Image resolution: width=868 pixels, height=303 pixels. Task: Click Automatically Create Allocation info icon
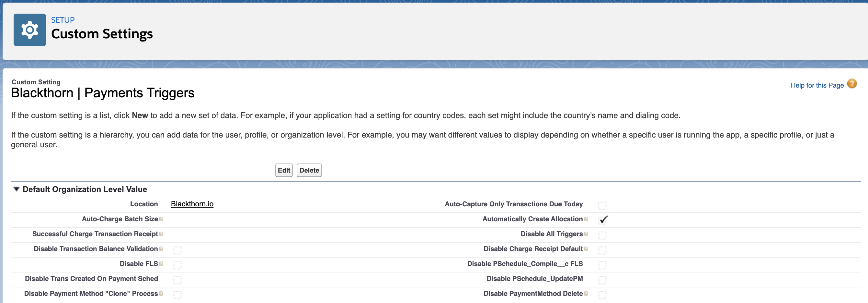[x=586, y=219]
